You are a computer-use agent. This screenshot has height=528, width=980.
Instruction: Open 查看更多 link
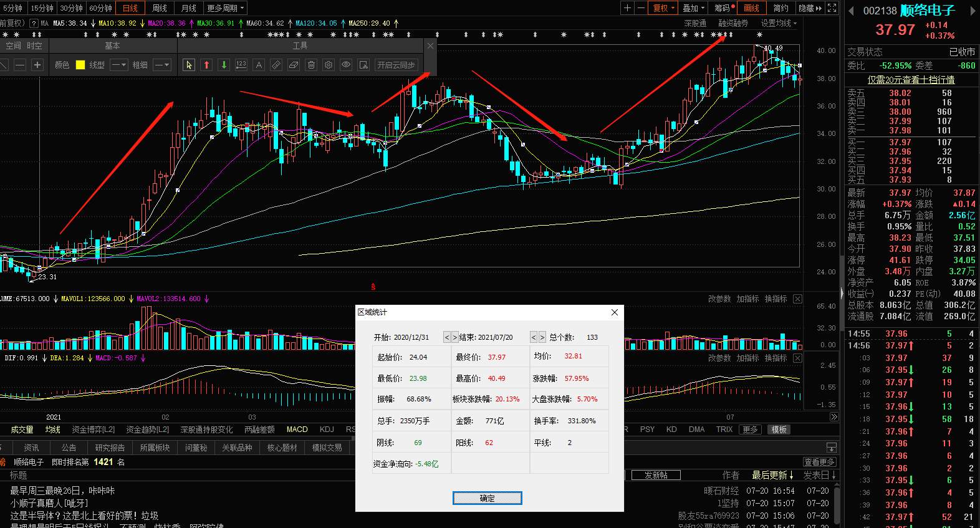click(819, 462)
